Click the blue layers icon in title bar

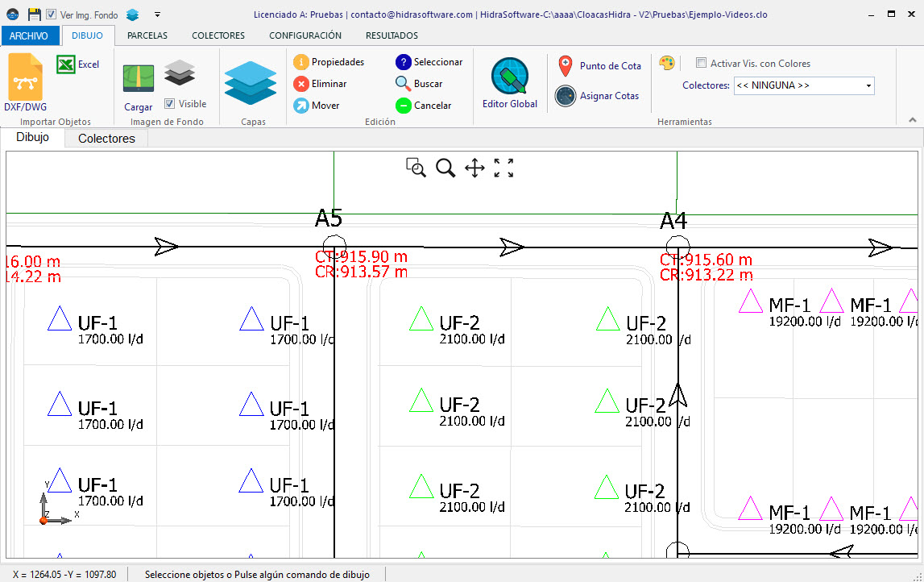point(133,15)
